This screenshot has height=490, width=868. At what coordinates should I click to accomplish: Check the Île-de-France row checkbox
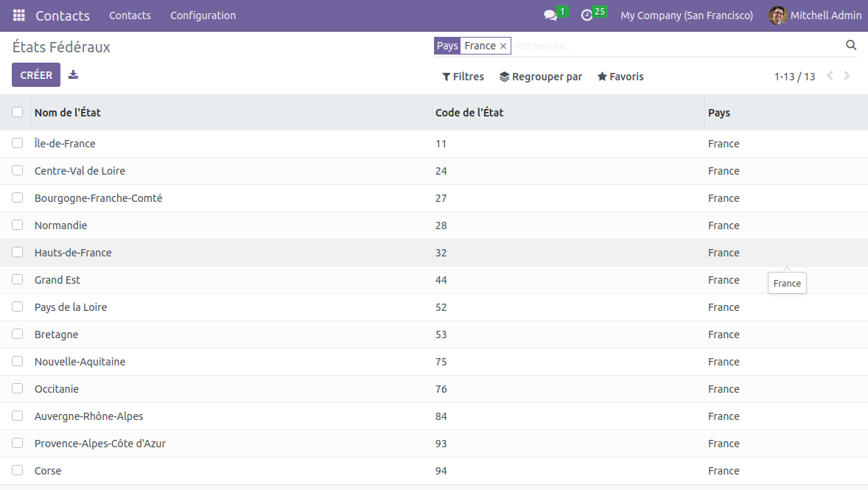[18, 143]
